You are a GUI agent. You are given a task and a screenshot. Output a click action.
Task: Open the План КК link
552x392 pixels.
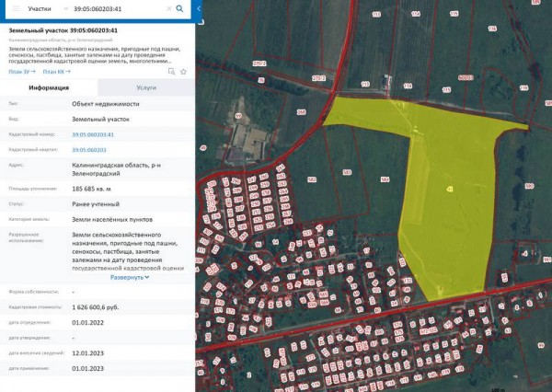(x=57, y=72)
